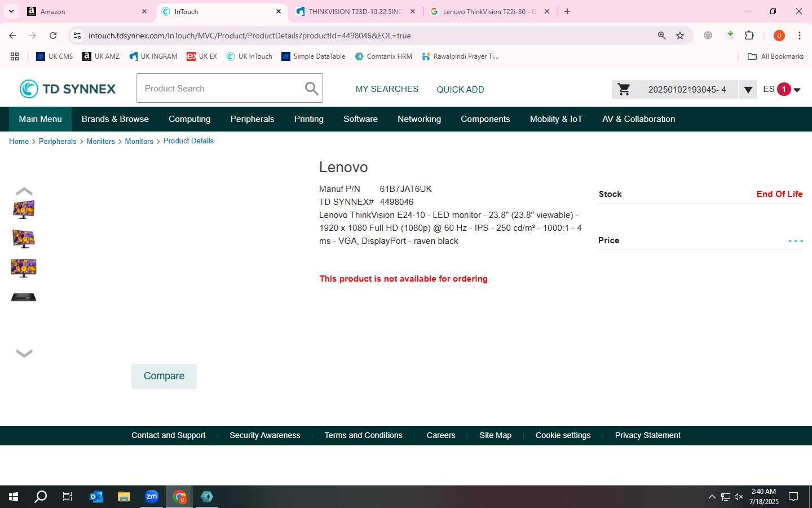View site information icon in address bar
812x508 pixels.
(x=77, y=36)
